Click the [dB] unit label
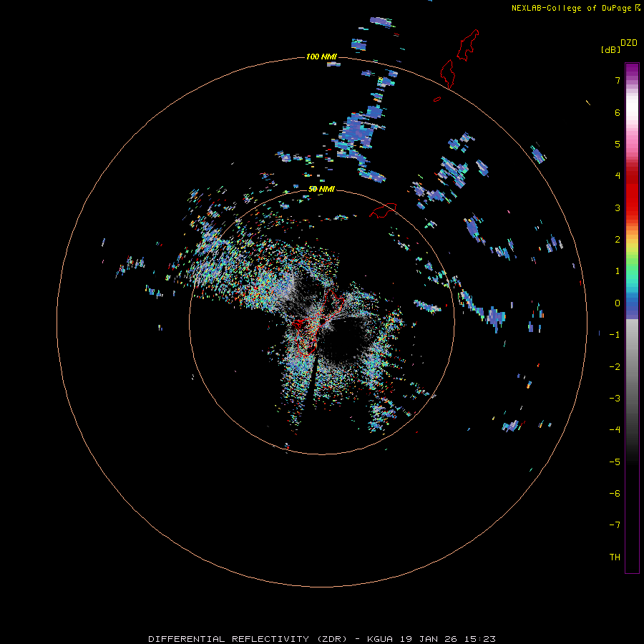The image size is (644, 644). coord(610,49)
